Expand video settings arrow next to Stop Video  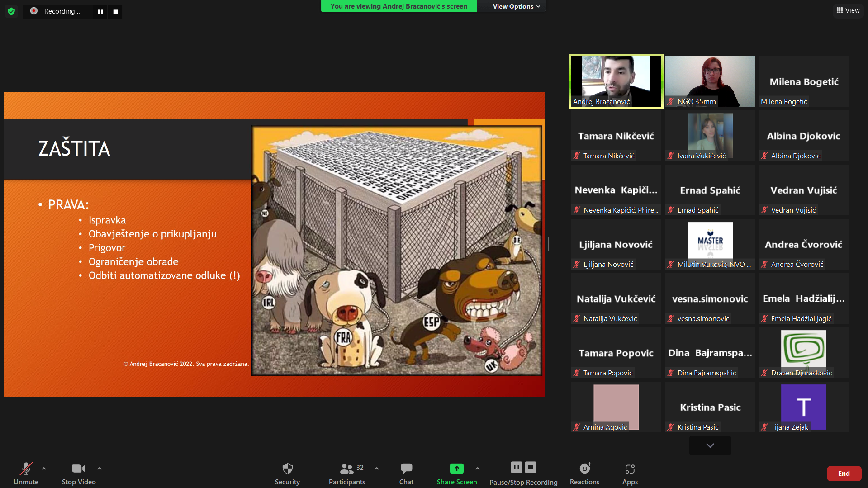click(x=100, y=469)
